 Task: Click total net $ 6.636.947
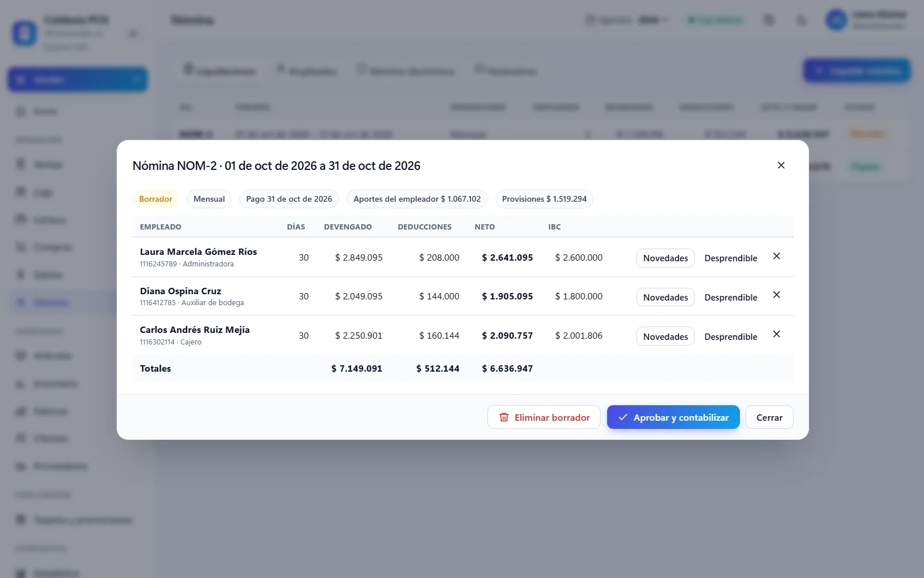click(507, 368)
